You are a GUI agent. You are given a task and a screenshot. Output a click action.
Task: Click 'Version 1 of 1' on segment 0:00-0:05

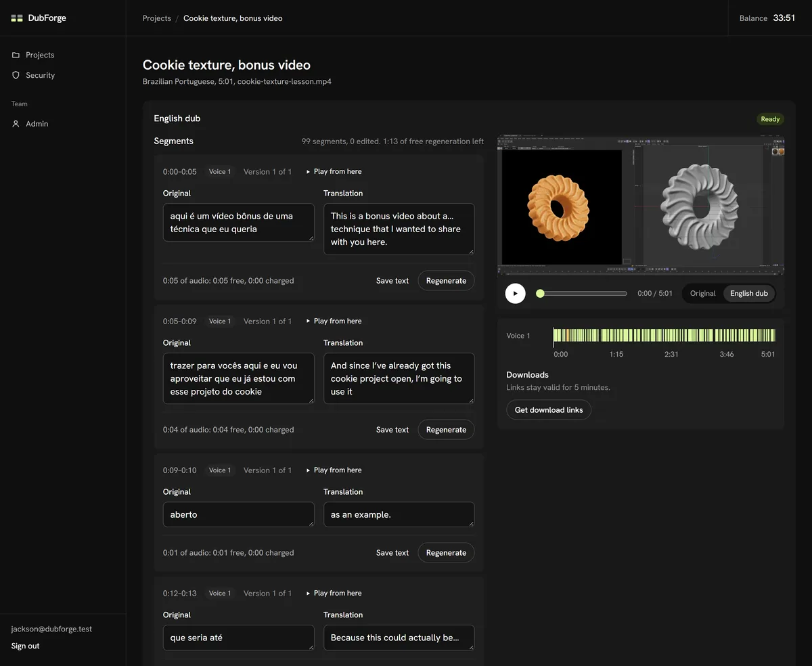267,171
